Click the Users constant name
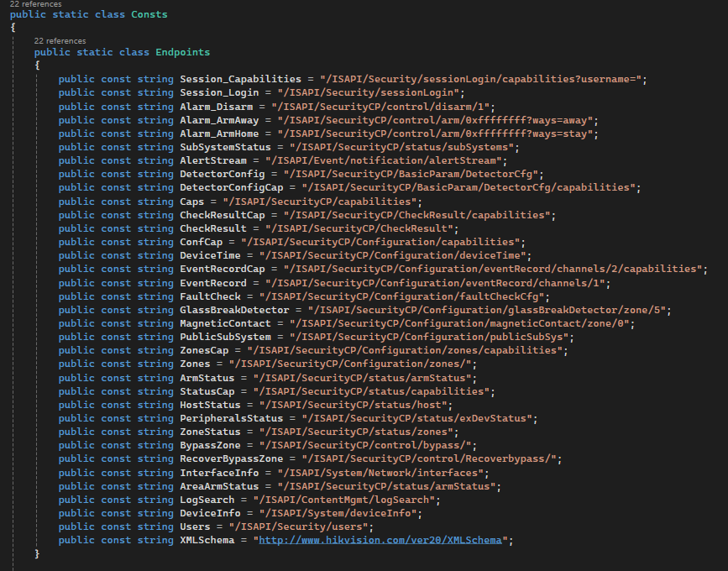 click(x=194, y=526)
